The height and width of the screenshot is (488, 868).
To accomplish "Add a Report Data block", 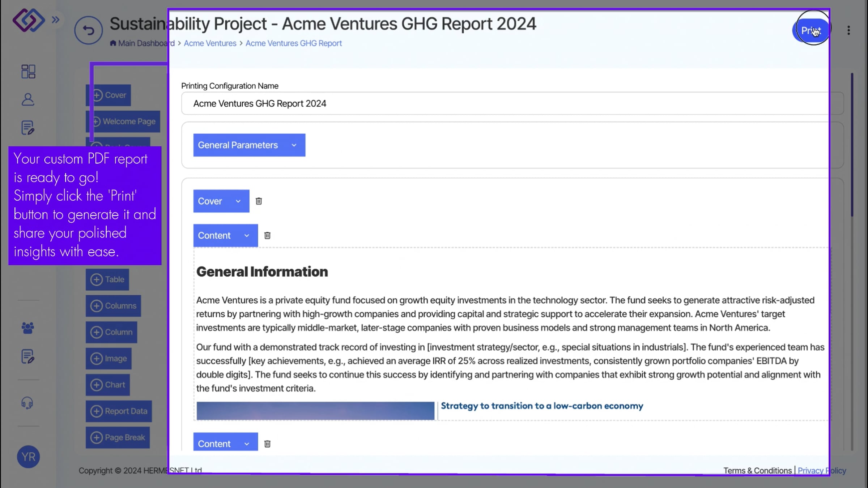I will point(119,411).
